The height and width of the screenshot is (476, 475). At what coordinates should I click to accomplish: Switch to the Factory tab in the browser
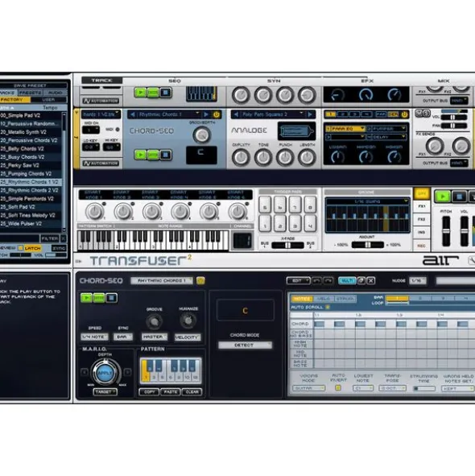pyautogui.click(x=14, y=99)
